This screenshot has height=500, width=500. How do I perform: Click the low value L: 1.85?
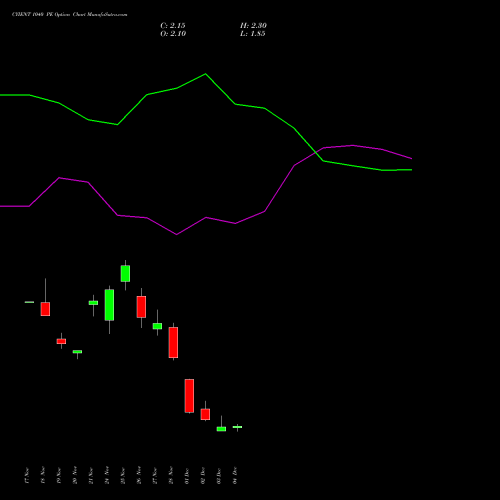coord(253,33)
